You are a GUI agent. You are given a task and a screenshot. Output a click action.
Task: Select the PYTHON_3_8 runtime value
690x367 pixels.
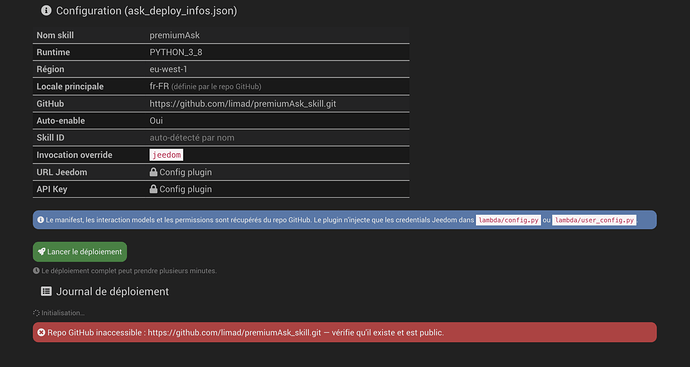tap(176, 52)
